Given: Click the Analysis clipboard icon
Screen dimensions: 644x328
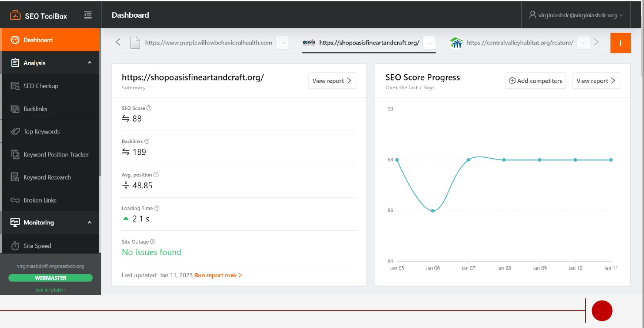Looking at the screenshot, I should [x=15, y=63].
